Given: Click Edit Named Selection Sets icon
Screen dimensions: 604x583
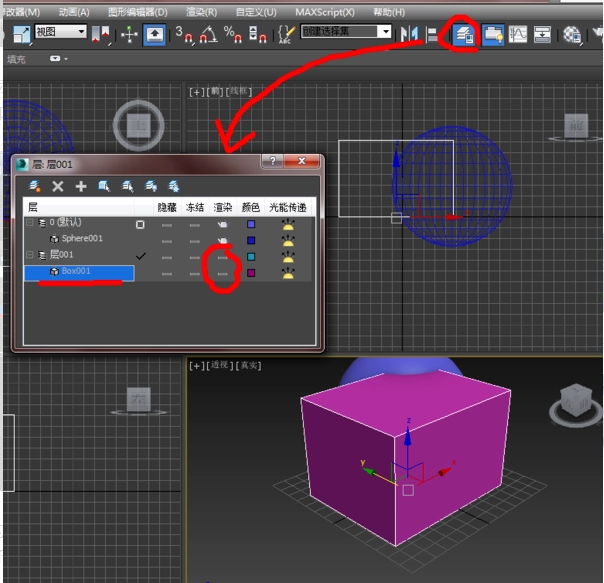Looking at the screenshot, I should click(286, 34).
